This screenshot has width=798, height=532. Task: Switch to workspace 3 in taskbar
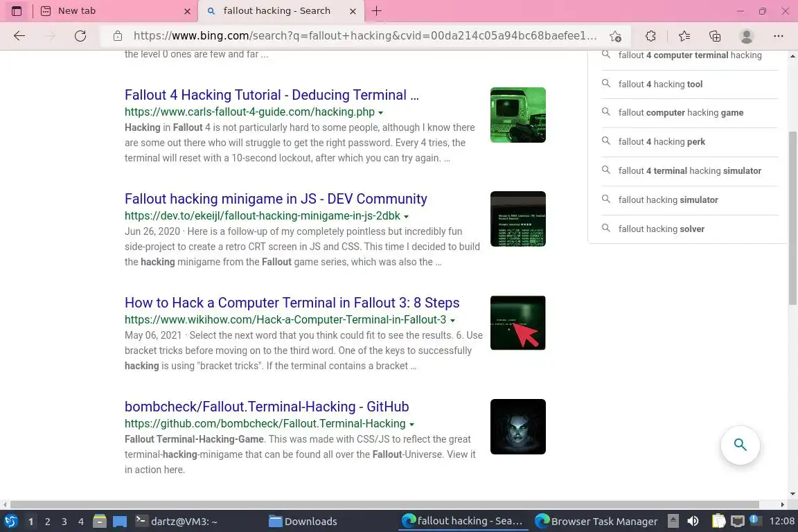(64, 522)
